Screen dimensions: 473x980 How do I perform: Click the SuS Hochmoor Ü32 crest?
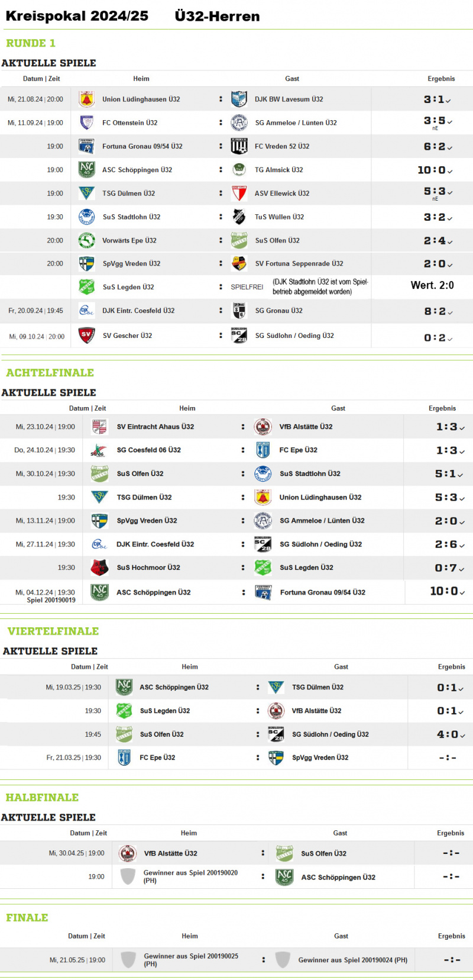[x=99, y=568]
